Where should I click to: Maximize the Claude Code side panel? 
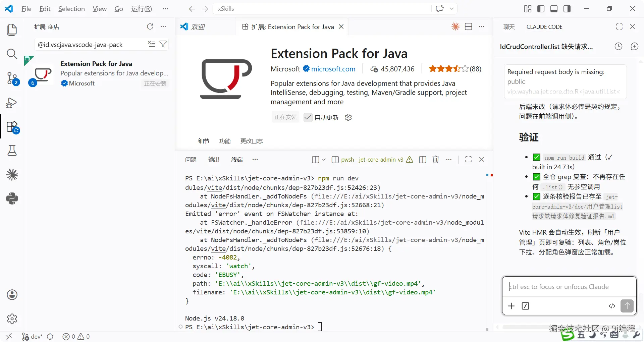point(620,26)
